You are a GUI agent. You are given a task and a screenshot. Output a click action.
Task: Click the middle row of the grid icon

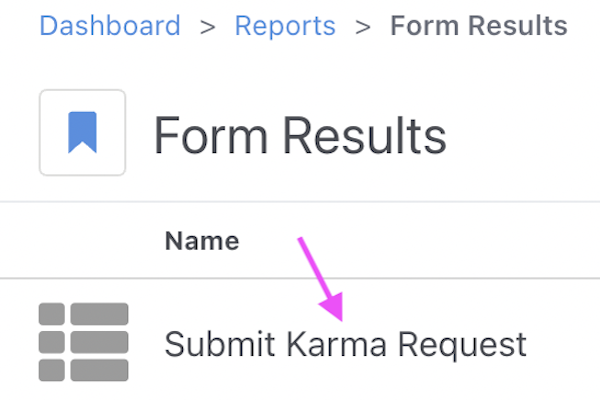point(83,342)
